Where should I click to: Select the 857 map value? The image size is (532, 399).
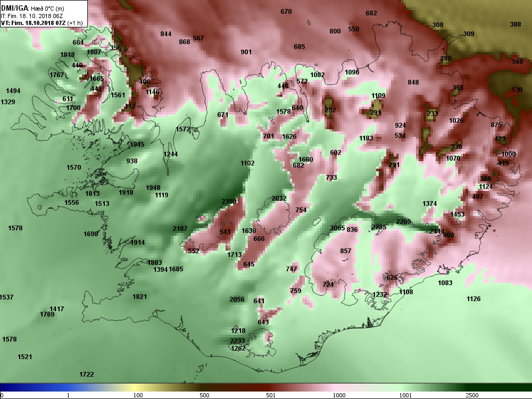click(345, 251)
